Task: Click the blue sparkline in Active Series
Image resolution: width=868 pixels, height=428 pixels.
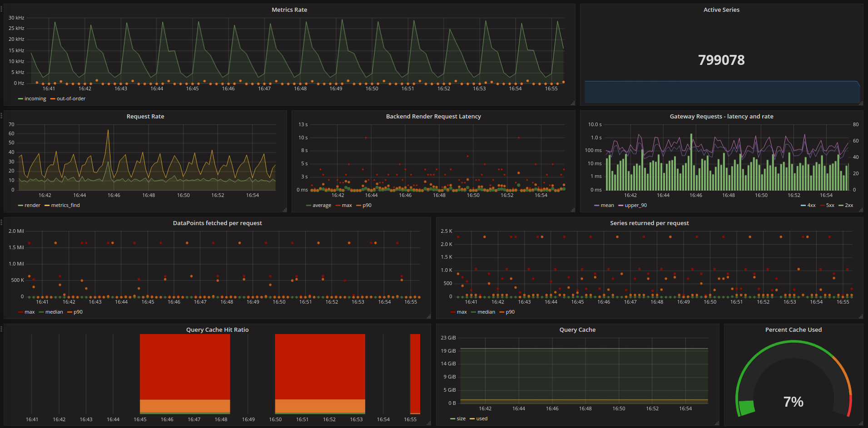Action: [721, 92]
